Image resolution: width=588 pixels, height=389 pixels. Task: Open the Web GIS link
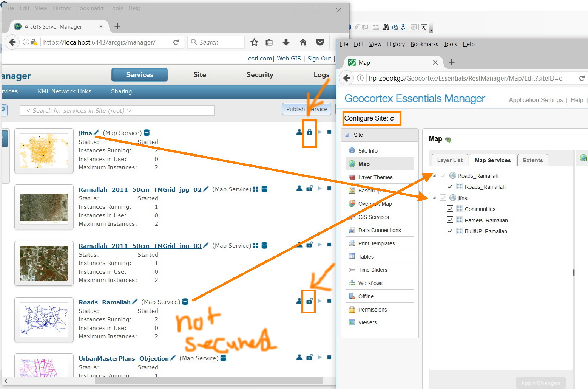click(x=289, y=59)
